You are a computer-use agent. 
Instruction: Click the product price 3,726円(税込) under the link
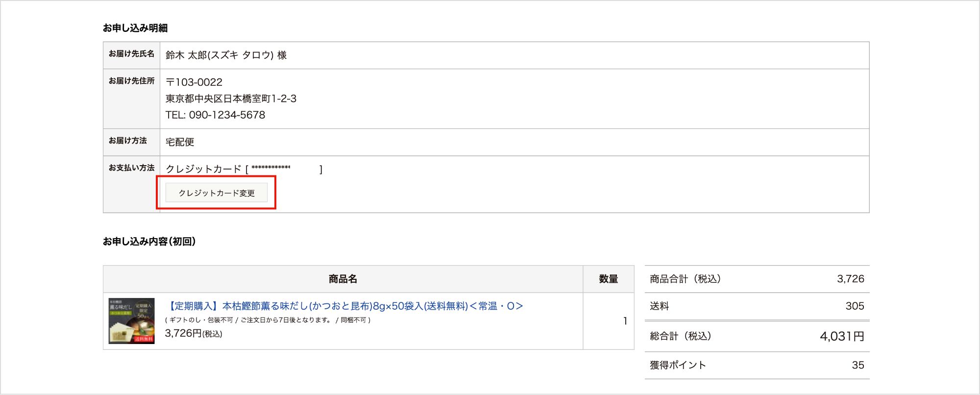pyautogui.click(x=194, y=334)
